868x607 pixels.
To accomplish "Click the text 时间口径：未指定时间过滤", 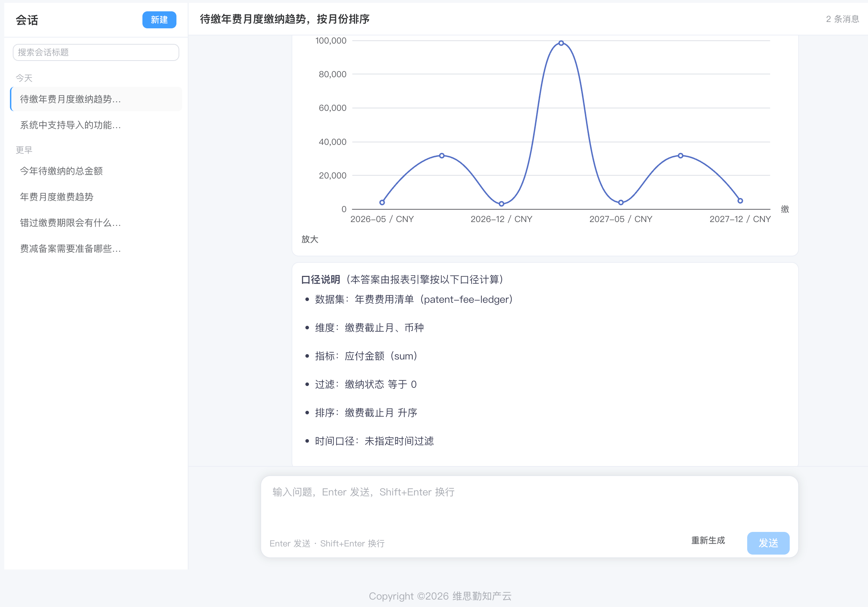I will click(374, 441).
